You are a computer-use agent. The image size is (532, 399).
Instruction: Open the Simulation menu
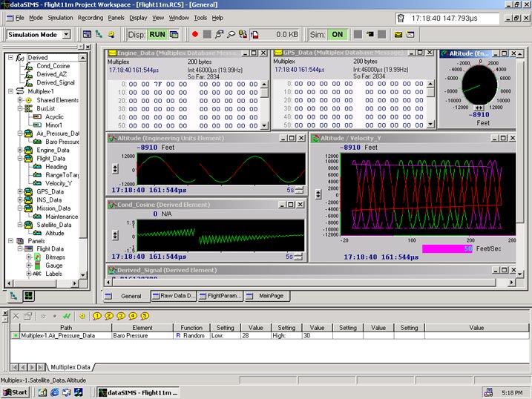[60, 18]
